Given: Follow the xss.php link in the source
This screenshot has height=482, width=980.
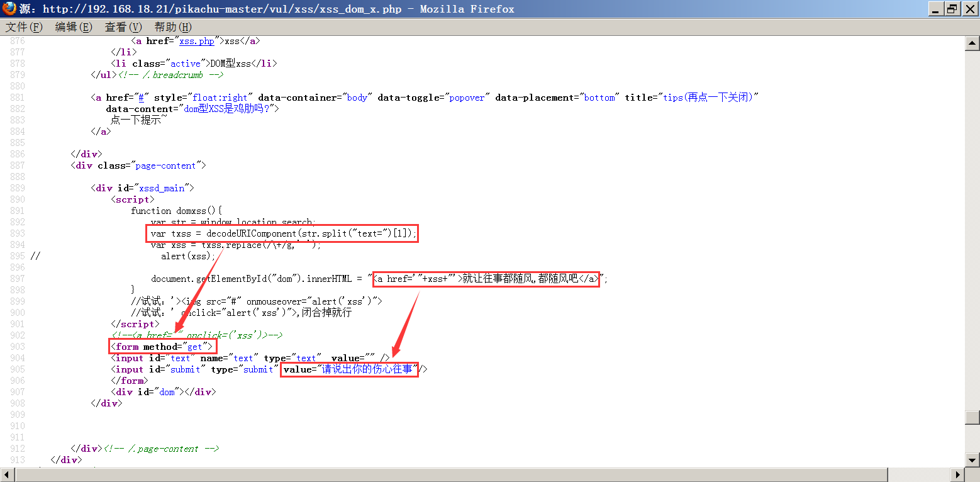Looking at the screenshot, I should pos(197,41).
